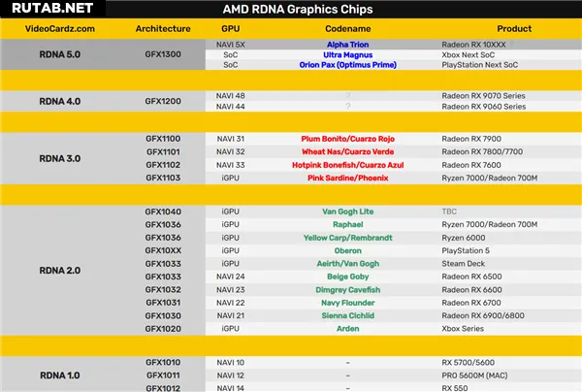Click the "Arden" codename

click(348, 329)
